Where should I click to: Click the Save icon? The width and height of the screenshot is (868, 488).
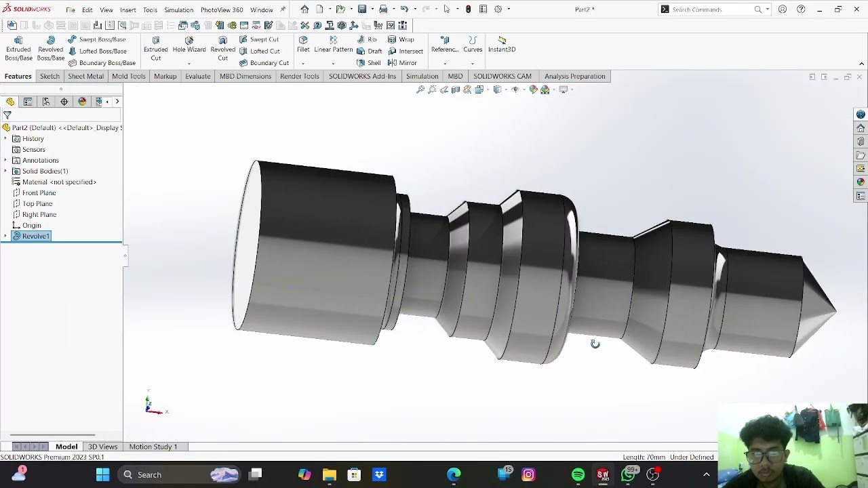tap(363, 9)
